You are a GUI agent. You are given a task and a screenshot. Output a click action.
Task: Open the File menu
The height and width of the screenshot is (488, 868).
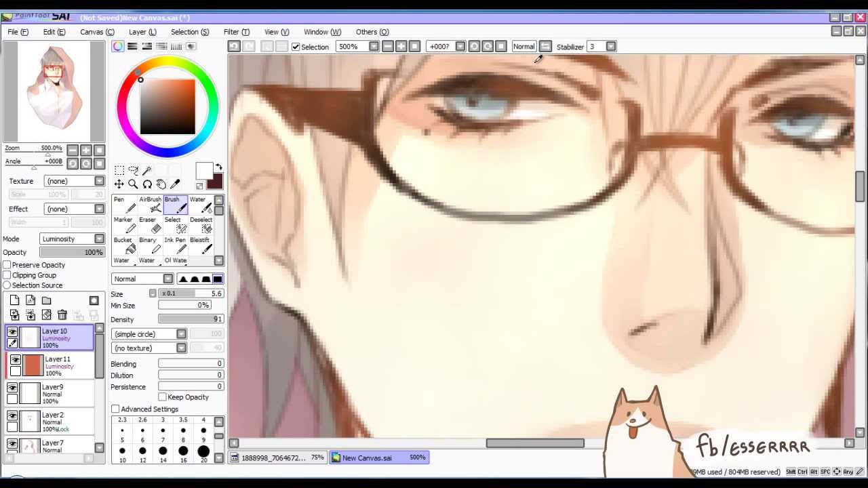18,32
